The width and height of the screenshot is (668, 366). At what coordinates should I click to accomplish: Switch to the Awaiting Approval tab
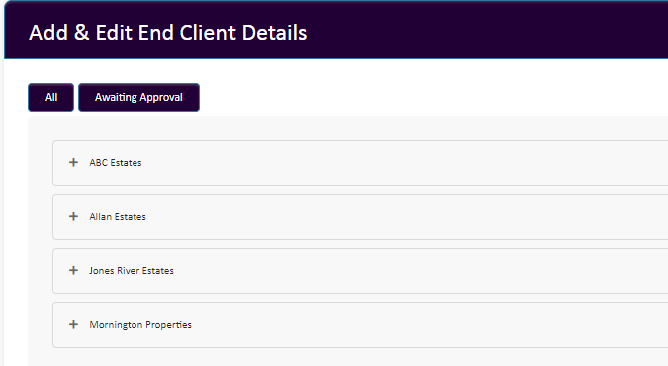(x=139, y=98)
